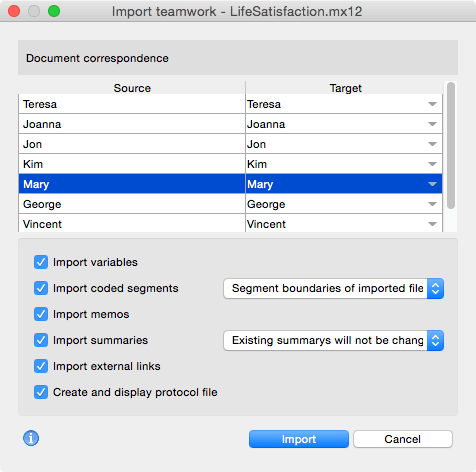Toggle the Import coded segments checkbox
Viewport: 476px width, 472px height.
[x=41, y=288]
